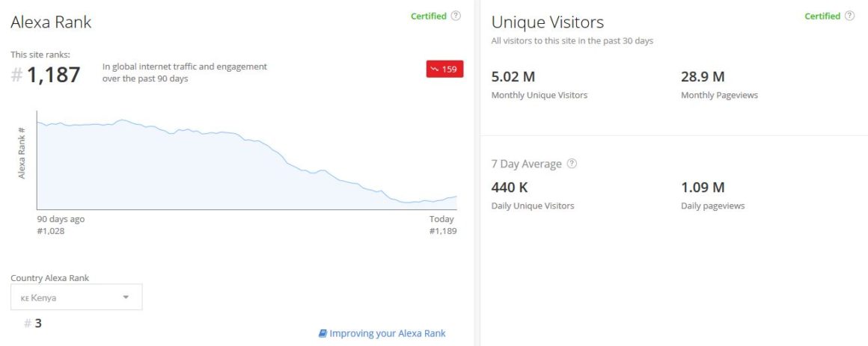Viewport: 868px width, 346px height.
Task: Click the dropdown arrow in the Kenya selector
Action: [126, 297]
